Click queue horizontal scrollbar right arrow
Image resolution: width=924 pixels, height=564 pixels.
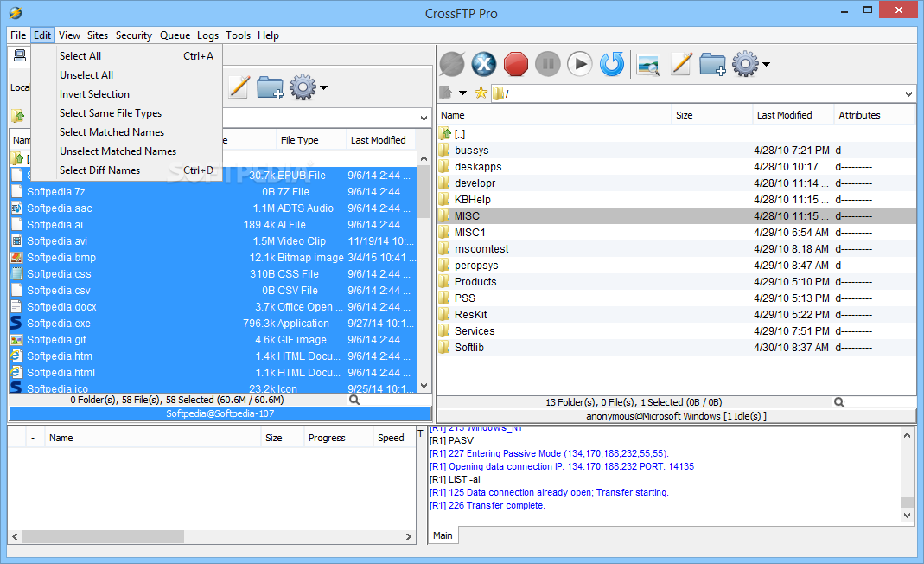click(408, 537)
